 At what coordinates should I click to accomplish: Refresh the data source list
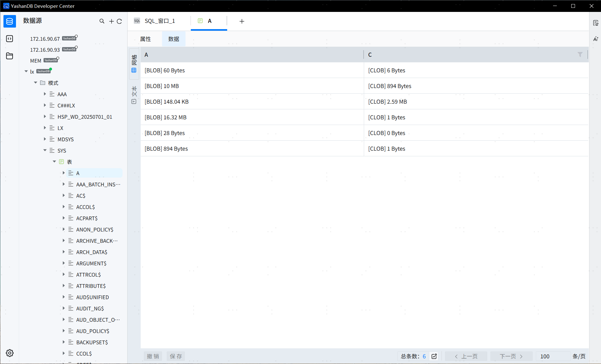click(x=119, y=21)
